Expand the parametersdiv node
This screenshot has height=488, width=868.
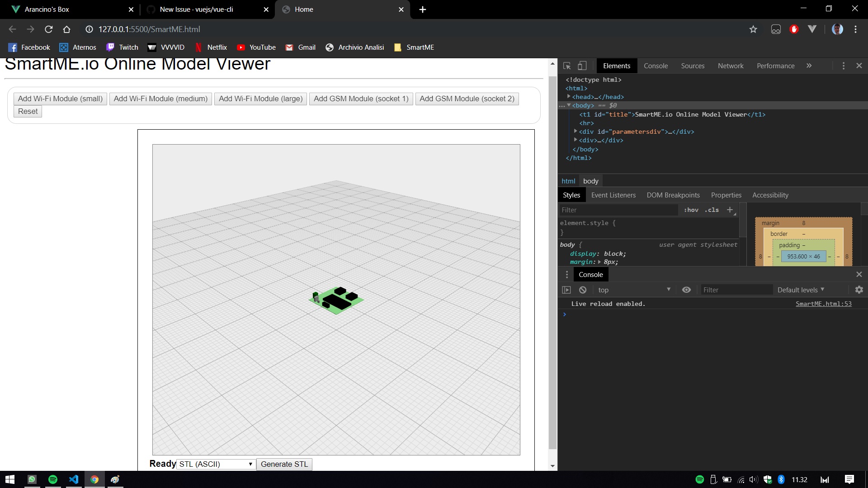(576, 131)
